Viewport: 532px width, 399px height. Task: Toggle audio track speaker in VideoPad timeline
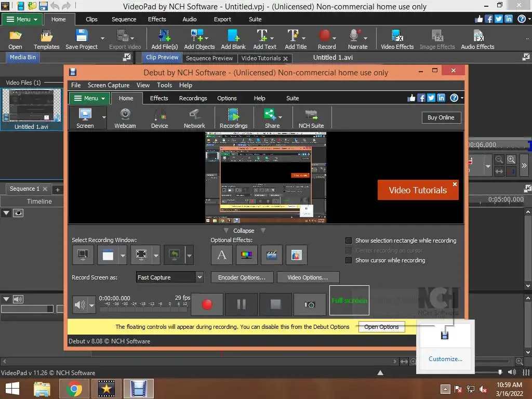(x=18, y=299)
